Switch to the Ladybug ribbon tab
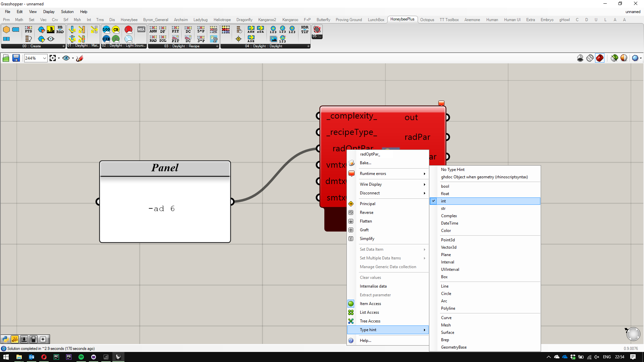The height and width of the screenshot is (362, 644). 200,19
